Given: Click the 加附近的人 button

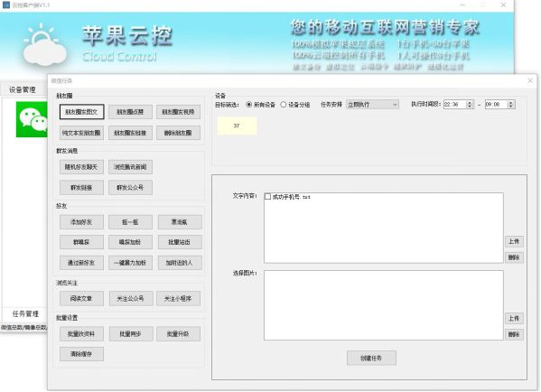Looking at the screenshot, I should pos(180,263).
